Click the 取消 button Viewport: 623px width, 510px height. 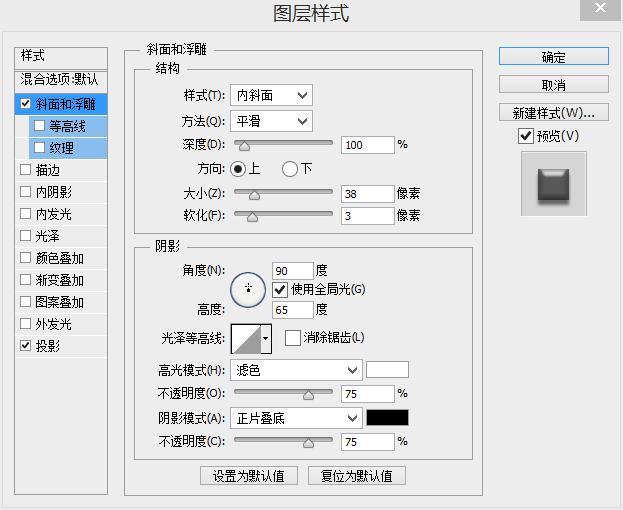554,84
